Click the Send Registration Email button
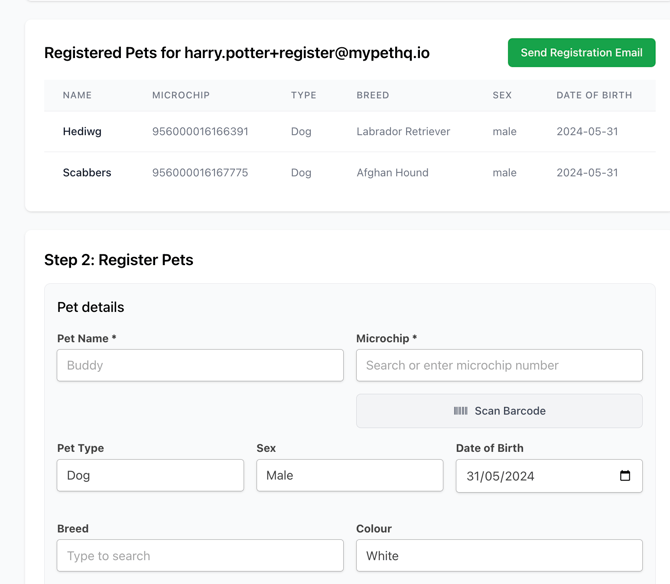Viewport: 670px width, 584px height. click(581, 53)
